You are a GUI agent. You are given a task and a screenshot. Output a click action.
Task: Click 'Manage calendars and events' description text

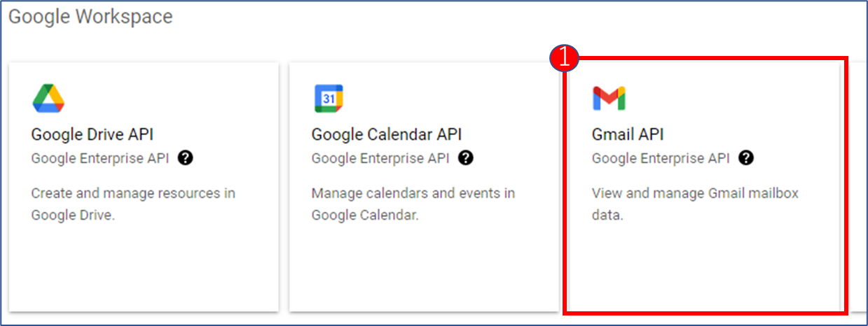click(413, 204)
